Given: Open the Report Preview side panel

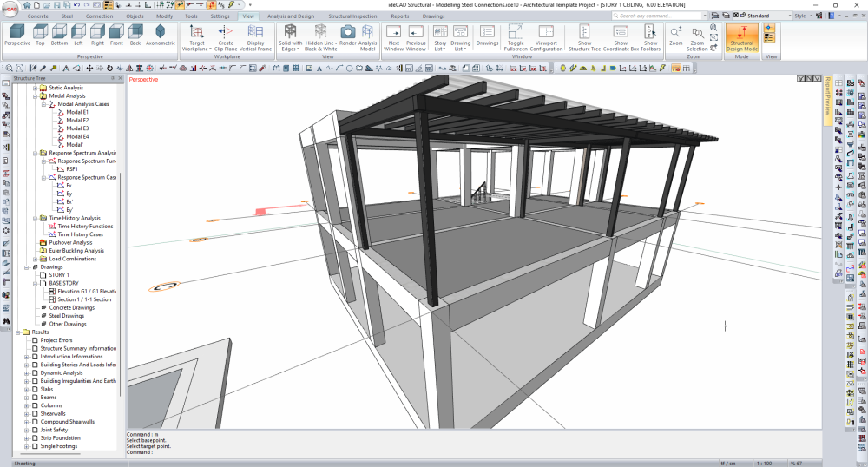Looking at the screenshot, I should tap(827, 101).
